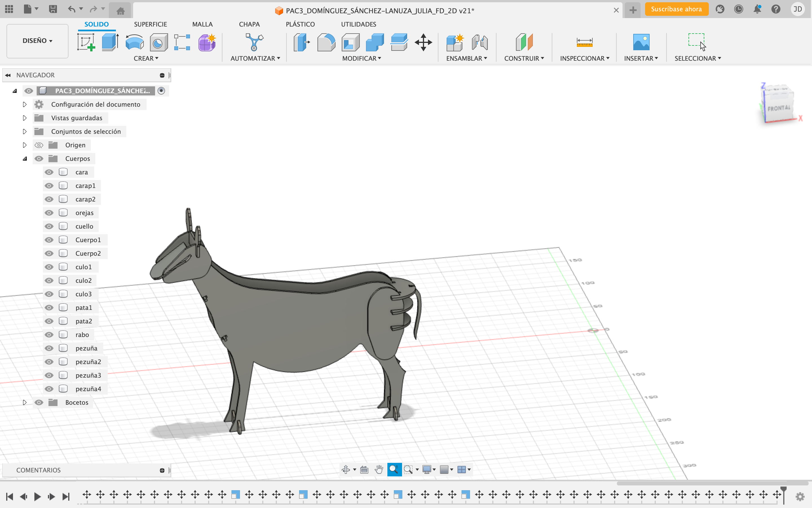
Task: Open the MODIFICAR dropdown menu
Action: (x=361, y=58)
